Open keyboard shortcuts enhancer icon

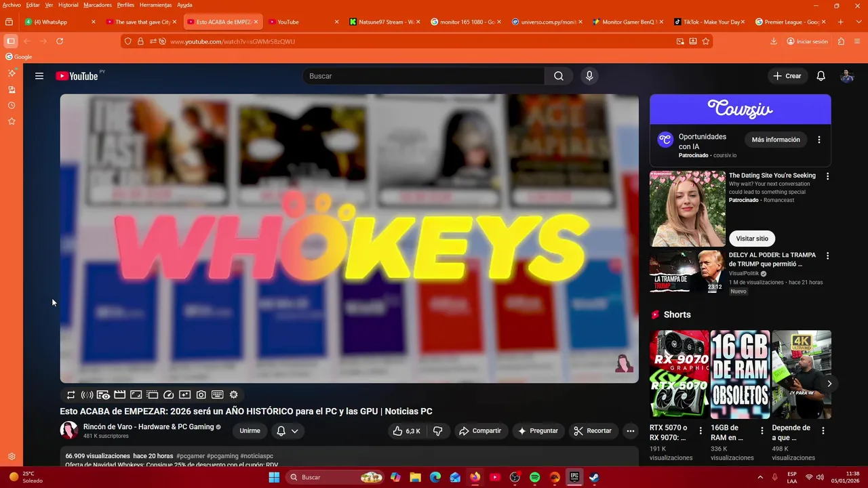click(x=218, y=394)
